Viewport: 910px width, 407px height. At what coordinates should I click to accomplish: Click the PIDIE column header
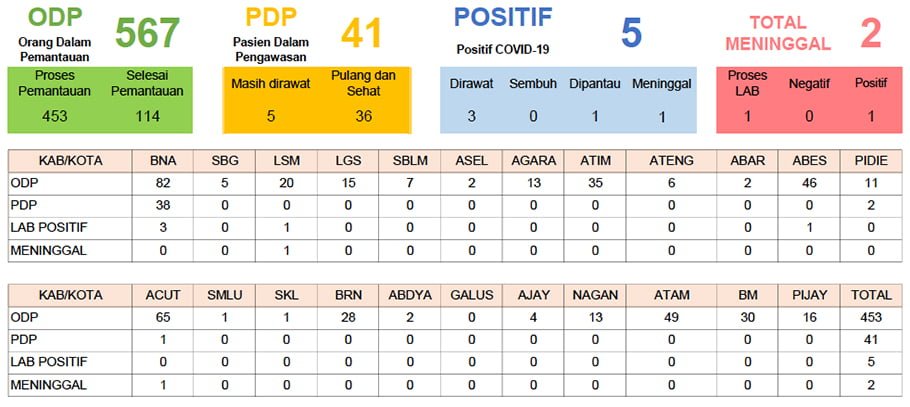[869, 160]
